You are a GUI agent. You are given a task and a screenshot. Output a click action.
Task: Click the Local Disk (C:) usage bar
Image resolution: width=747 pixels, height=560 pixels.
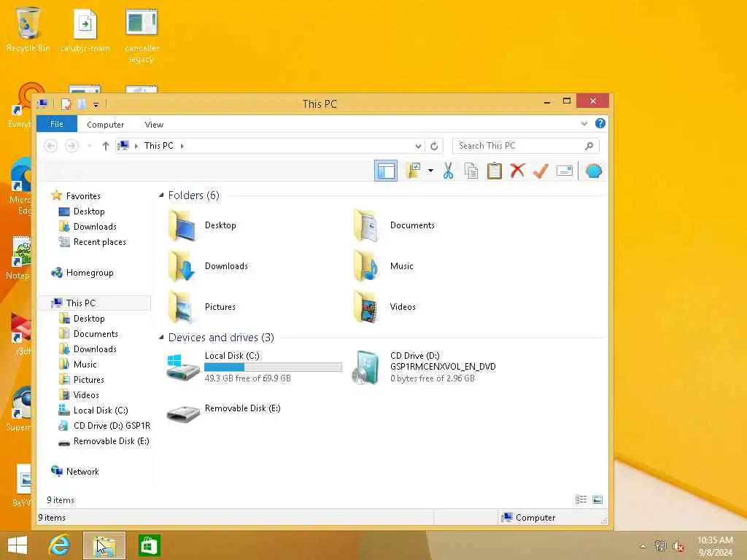pyautogui.click(x=273, y=367)
